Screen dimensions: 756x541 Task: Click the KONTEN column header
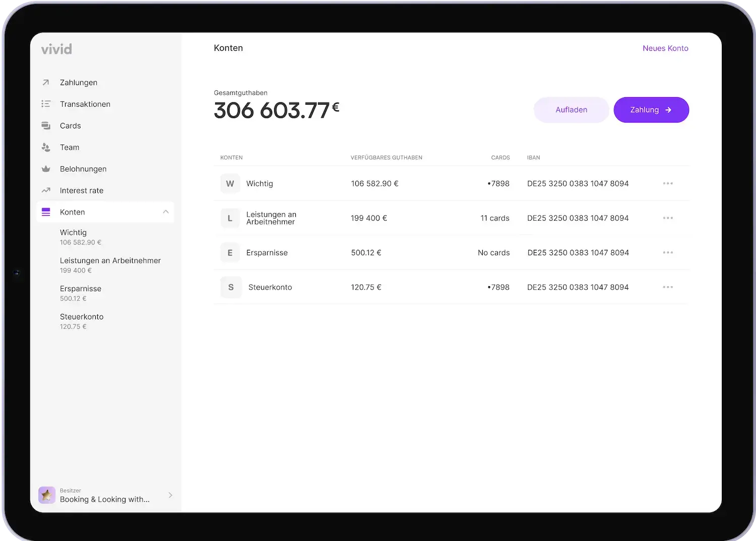(231, 158)
